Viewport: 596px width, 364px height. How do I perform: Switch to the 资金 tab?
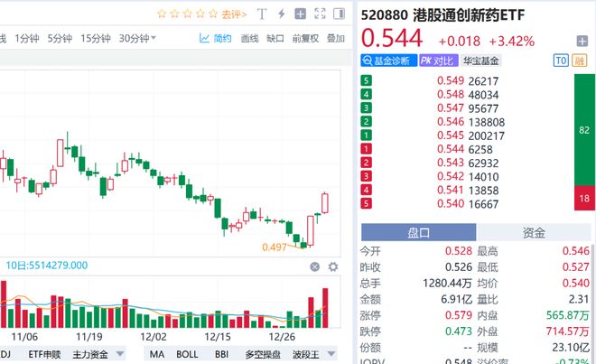tap(535, 232)
